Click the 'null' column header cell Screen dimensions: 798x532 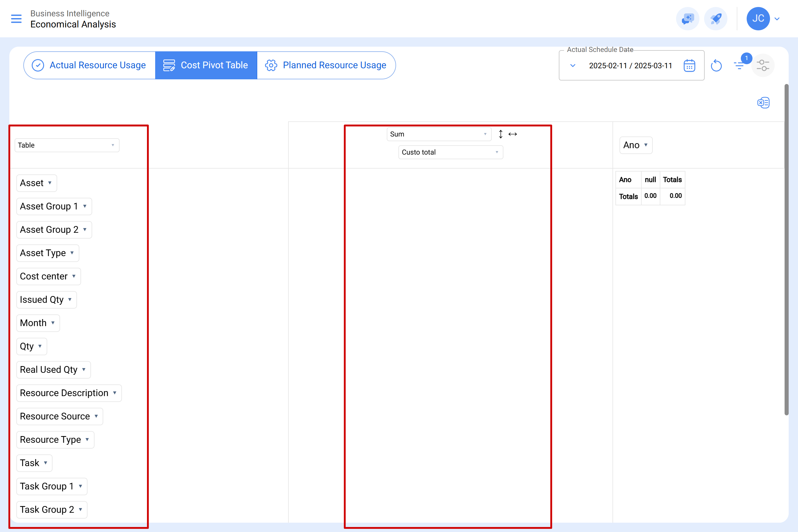[x=650, y=180]
